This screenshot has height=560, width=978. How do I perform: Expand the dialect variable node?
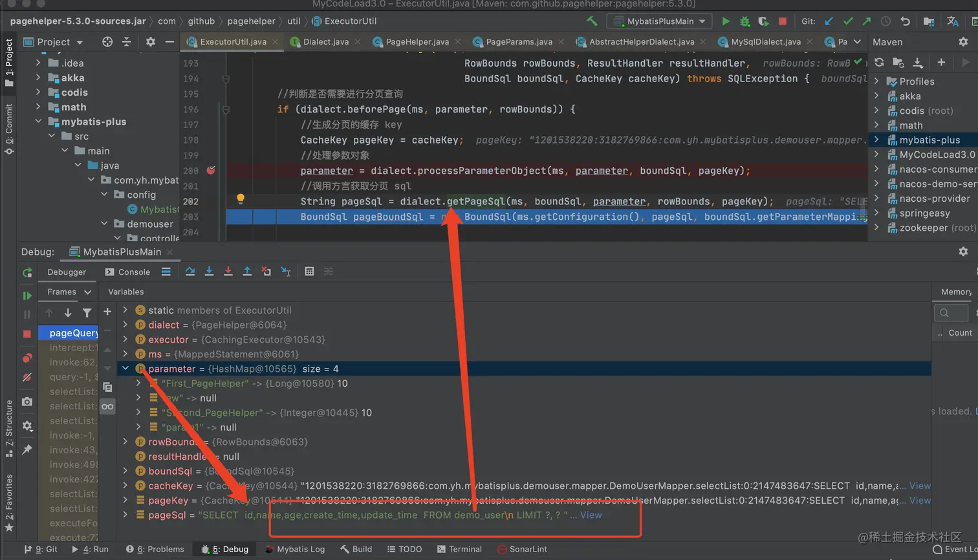click(125, 325)
